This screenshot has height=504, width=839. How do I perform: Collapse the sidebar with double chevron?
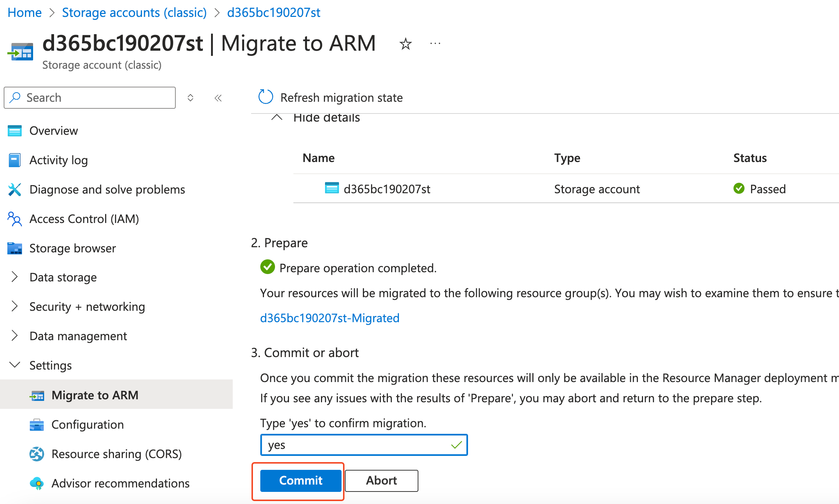[x=218, y=98]
